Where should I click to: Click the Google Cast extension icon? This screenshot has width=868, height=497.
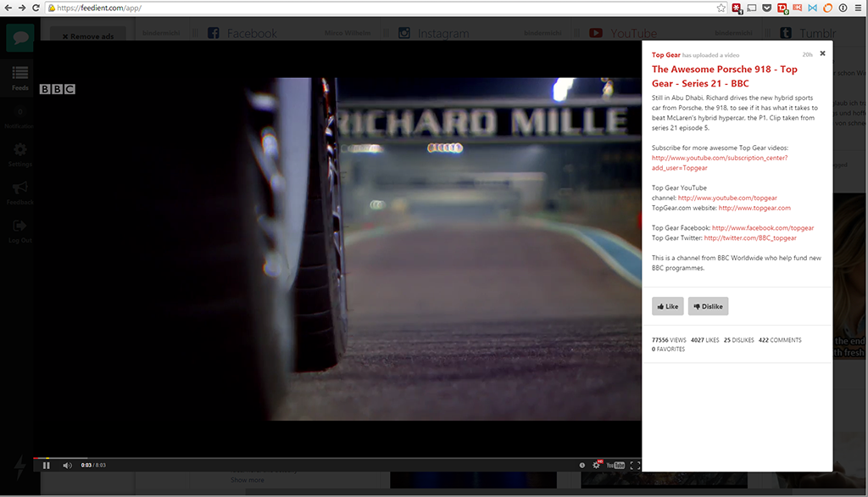[x=752, y=8]
